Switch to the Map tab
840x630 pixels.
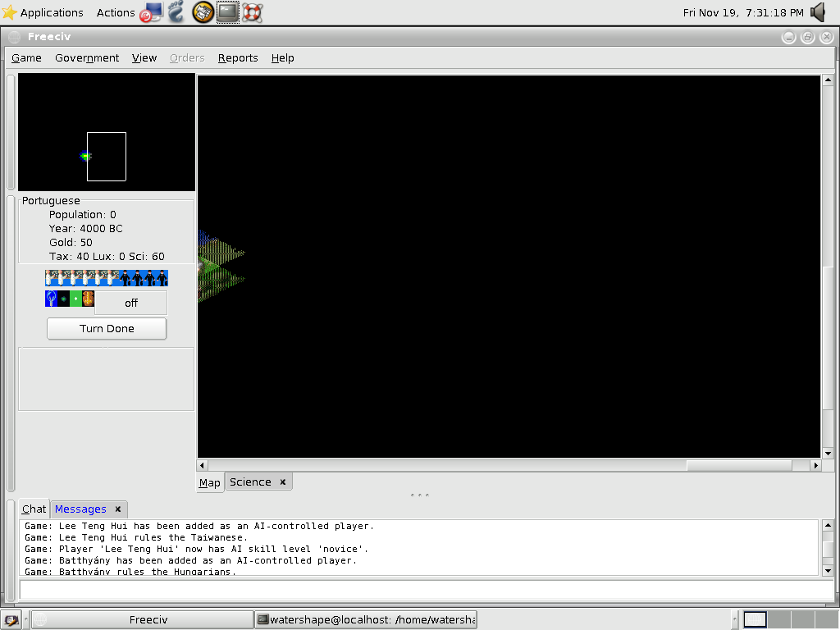coord(209,482)
